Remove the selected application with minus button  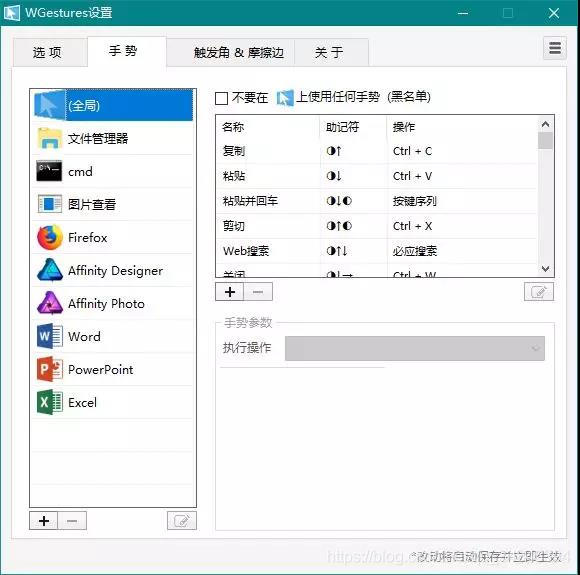[72, 521]
